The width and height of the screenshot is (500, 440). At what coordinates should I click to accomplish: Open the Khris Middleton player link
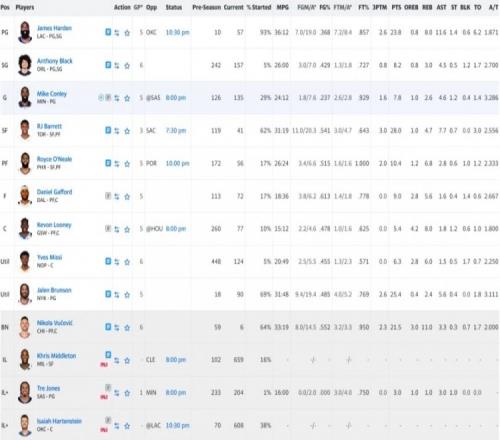coord(56,356)
